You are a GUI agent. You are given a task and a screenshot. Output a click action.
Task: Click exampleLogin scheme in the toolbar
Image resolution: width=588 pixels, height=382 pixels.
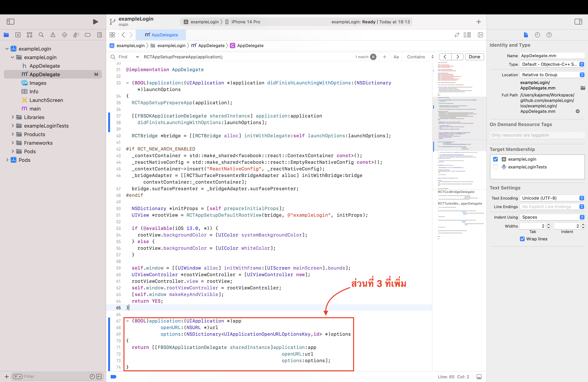[x=201, y=22]
